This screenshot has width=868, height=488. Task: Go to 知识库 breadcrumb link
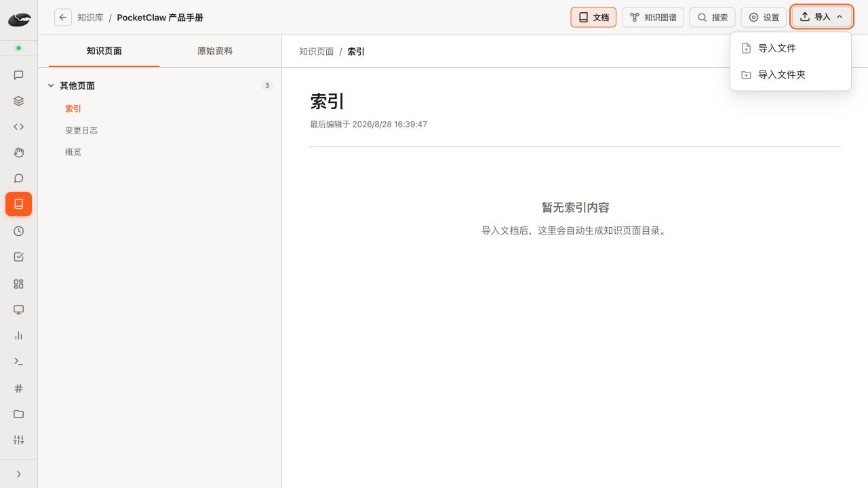90,18
